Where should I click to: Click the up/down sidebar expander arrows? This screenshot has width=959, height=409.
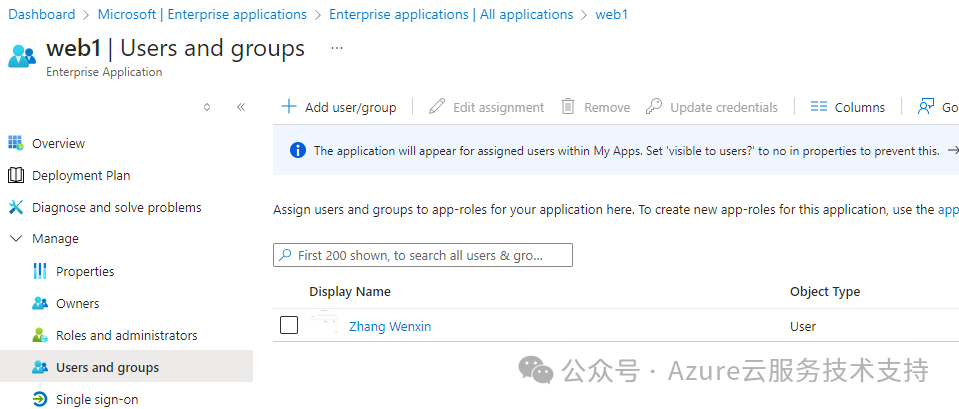click(207, 107)
